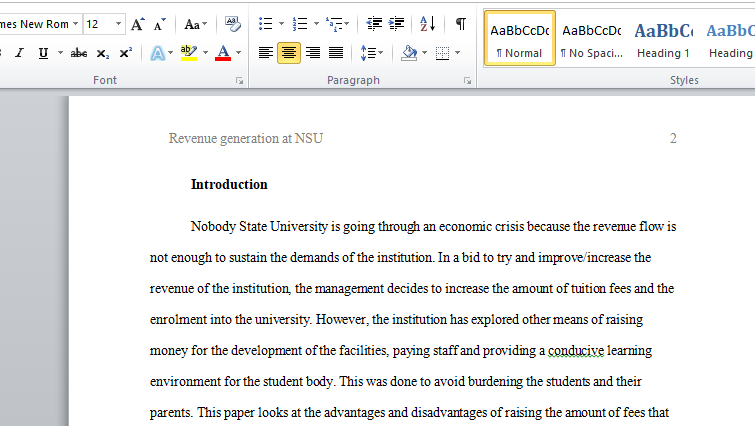Open the font name dropdown

point(76,24)
